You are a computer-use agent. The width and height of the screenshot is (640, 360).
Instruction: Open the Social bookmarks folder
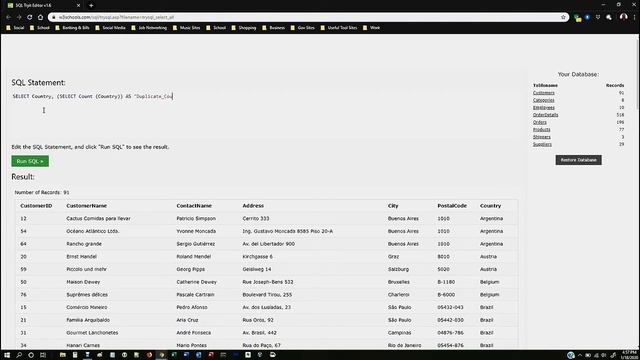tap(16, 28)
